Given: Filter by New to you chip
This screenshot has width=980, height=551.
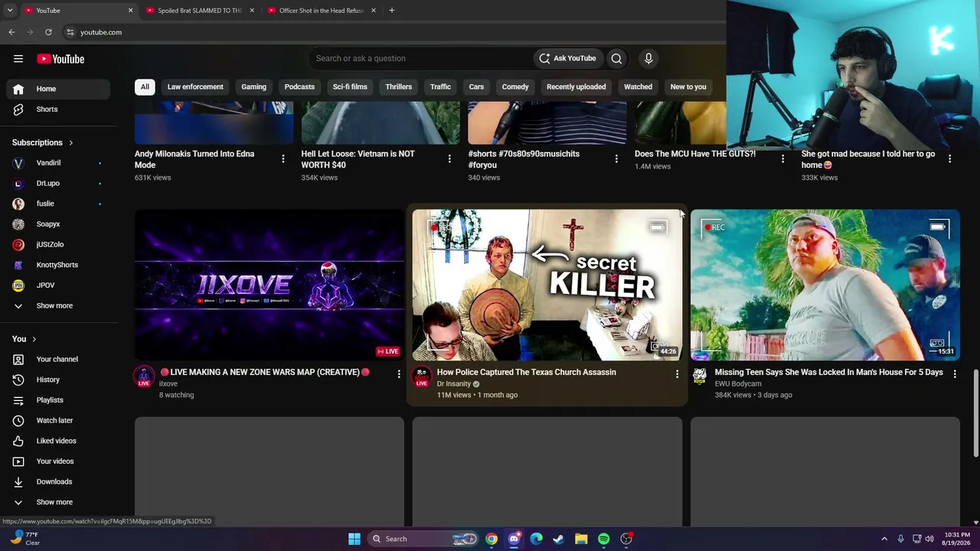Looking at the screenshot, I should coord(688,86).
